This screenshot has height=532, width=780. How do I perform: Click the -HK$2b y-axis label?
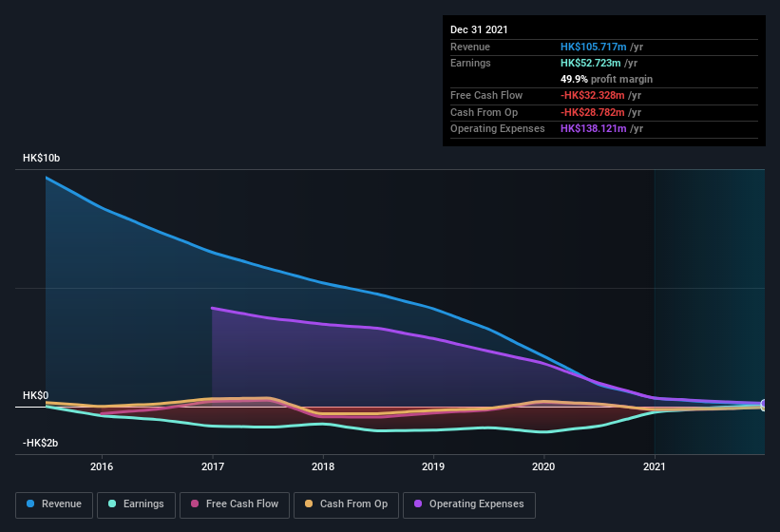tap(40, 443)
